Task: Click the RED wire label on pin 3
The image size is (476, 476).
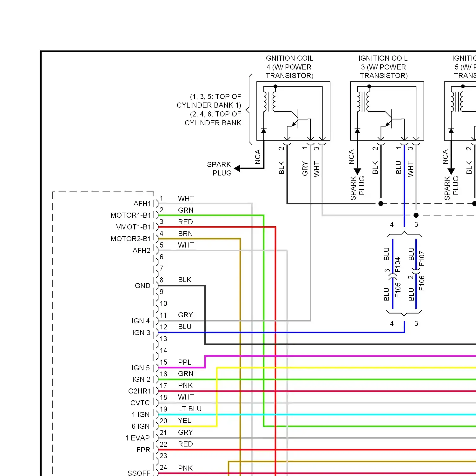Action: [x=185, y=222]
